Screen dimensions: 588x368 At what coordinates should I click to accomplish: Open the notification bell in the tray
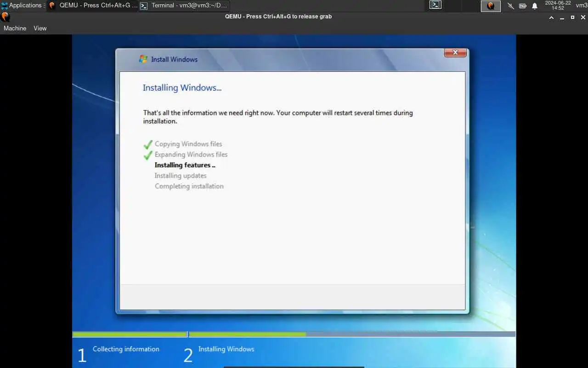(535, 6)
